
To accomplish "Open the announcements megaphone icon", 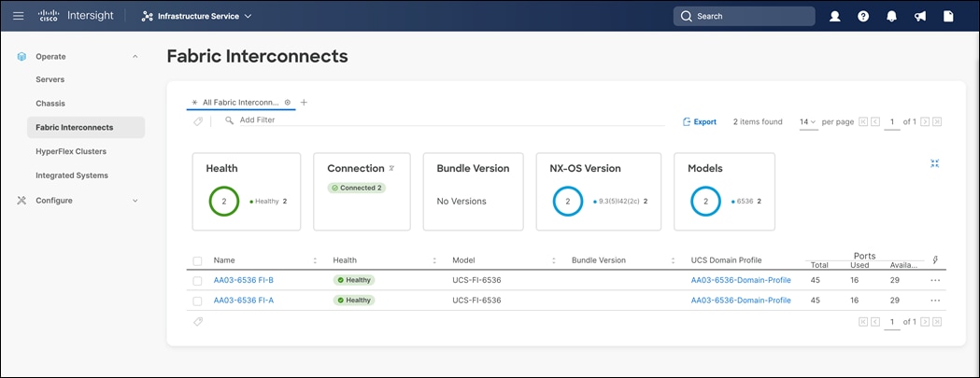I will point(920,16).
